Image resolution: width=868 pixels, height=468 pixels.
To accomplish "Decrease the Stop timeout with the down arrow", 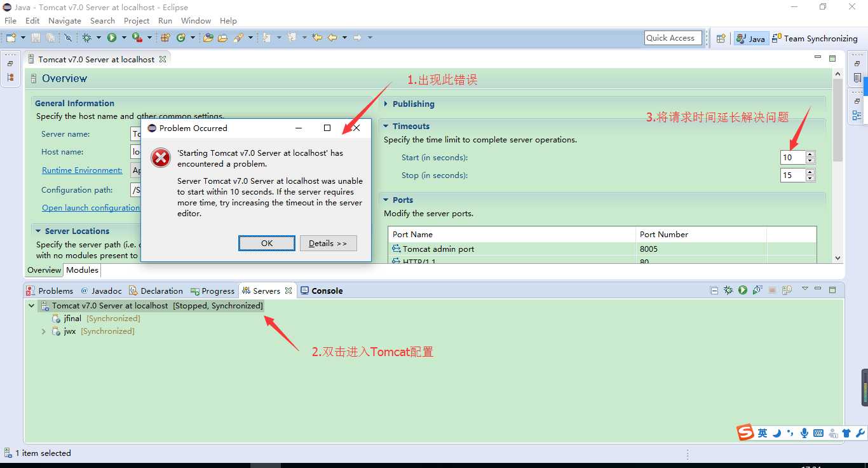I will pos(810,179).
